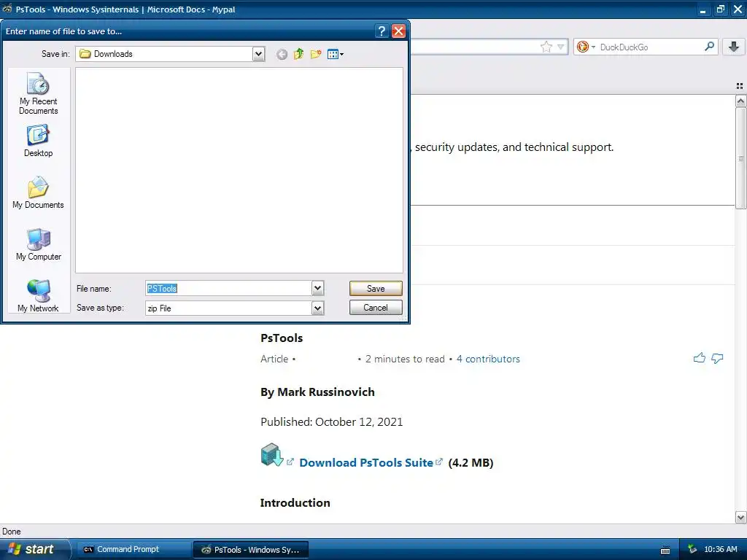Select Desktop location in save dialog
The height and width of the screenshot is (560, 747).
[38, 141]
